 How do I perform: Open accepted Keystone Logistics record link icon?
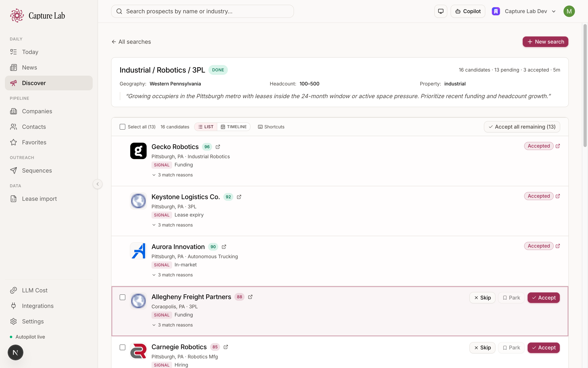click(558, 196)
